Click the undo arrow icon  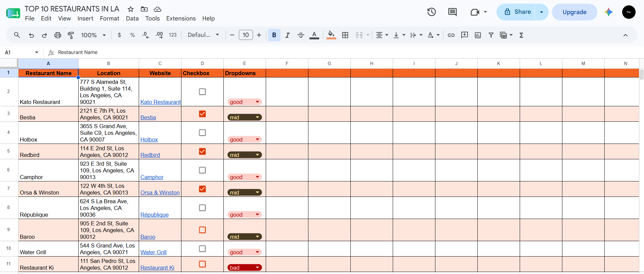click(x=31, y=35)
